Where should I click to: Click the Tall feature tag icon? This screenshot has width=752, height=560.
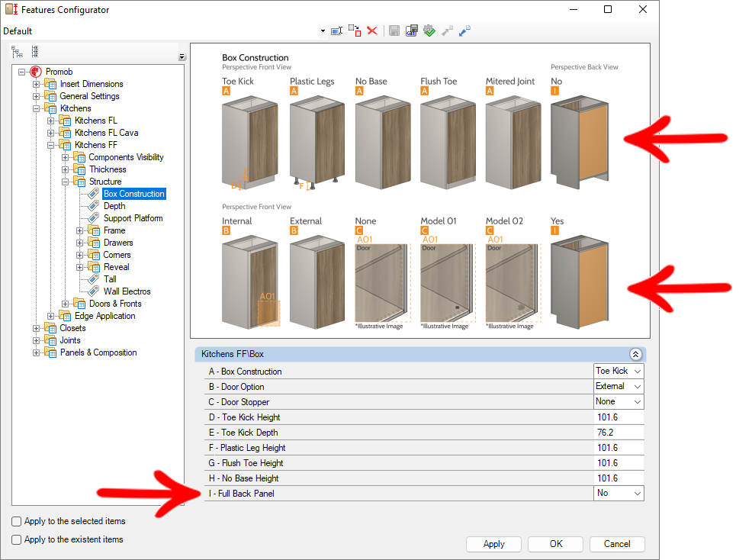click(x=94, y=279)
